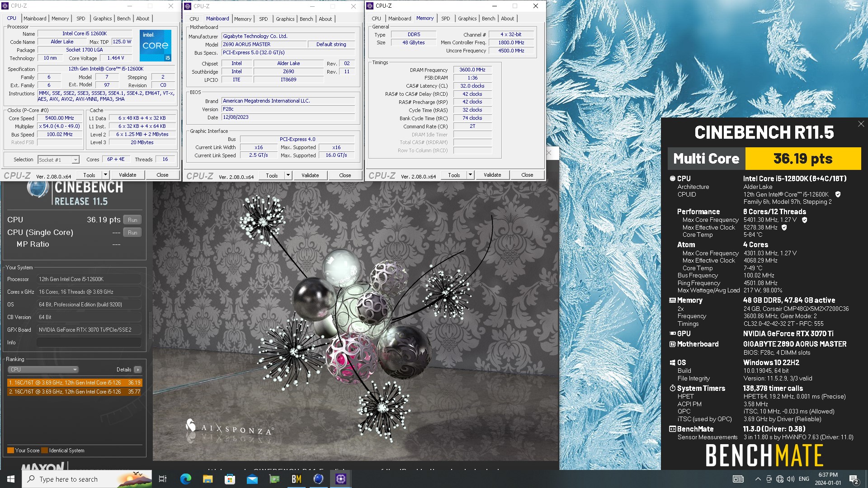Click the verified shield beside Max Core Frequency
868x488 pixels.
[x=805, y=220]
